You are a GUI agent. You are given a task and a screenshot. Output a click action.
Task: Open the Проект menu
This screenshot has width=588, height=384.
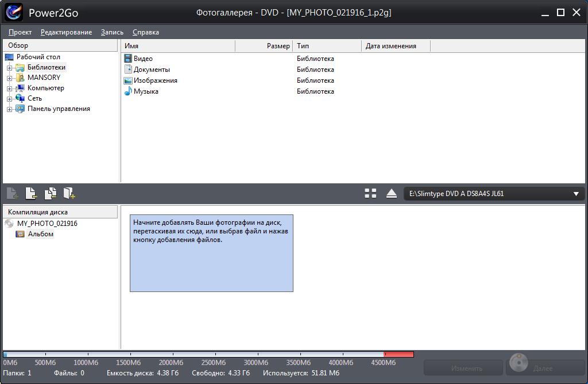click(20, 32)
